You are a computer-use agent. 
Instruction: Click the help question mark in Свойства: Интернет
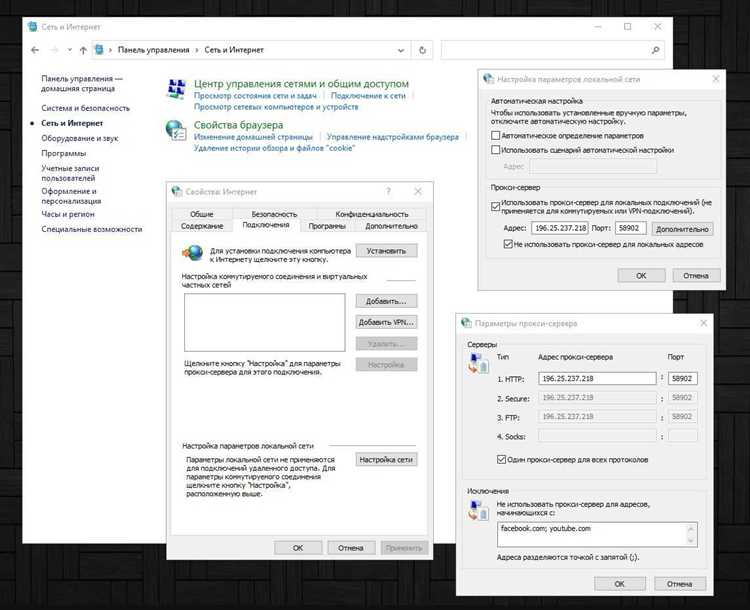point(388,192)
